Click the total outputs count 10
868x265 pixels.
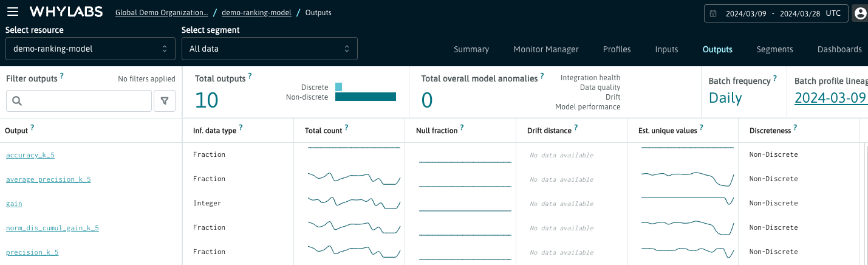pos(207,100)
